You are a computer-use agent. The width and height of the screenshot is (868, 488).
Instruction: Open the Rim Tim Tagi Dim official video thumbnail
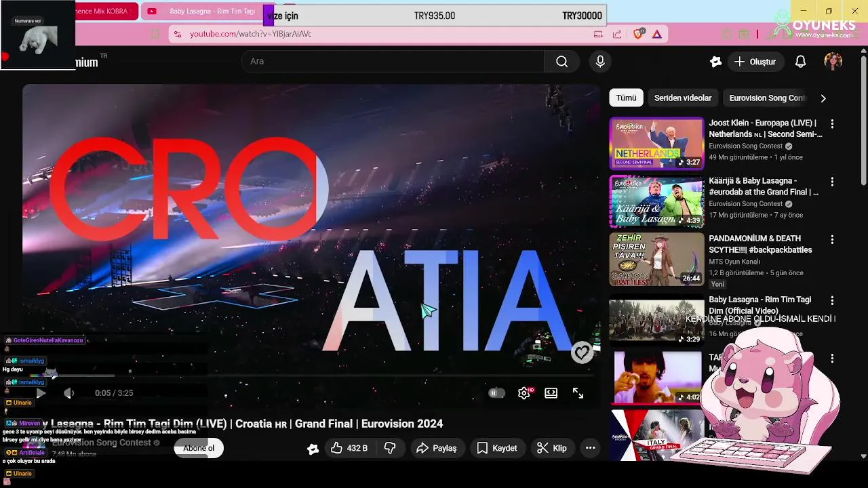pos(656,319)
